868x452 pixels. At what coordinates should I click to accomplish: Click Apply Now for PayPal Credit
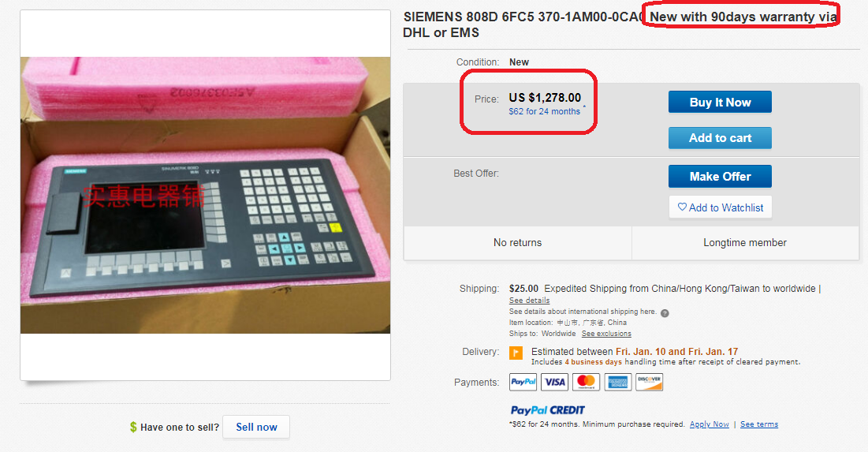(x=709, y=424)
